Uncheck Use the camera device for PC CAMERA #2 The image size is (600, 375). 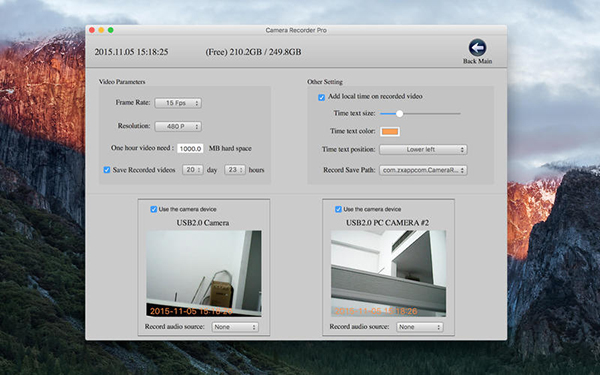338,209
